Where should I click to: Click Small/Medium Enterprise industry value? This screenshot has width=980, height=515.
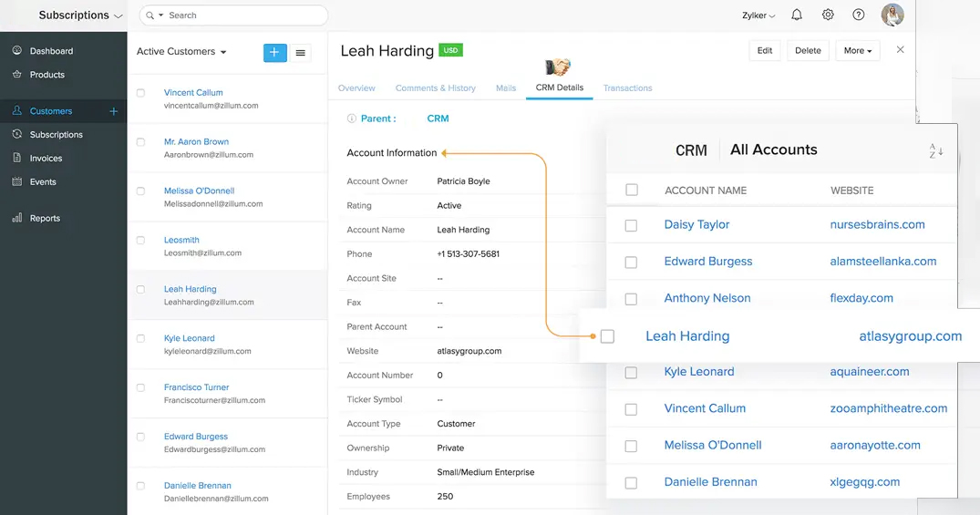tap(486, 472)
